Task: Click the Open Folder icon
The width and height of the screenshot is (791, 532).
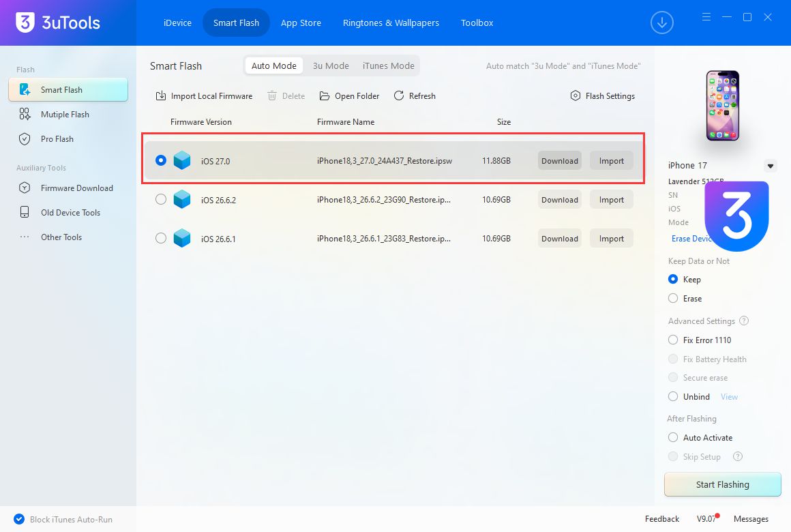Action: [325, 96]
